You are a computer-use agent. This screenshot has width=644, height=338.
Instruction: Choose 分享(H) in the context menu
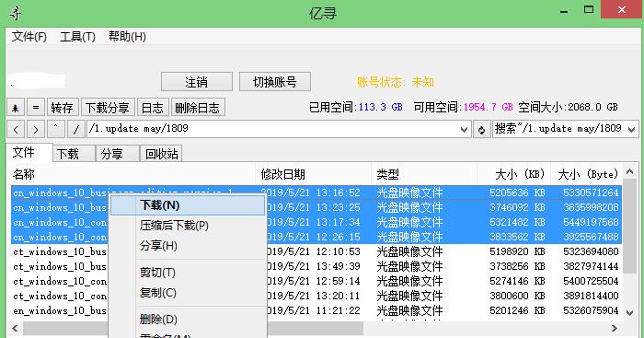[x=188, y=246]
